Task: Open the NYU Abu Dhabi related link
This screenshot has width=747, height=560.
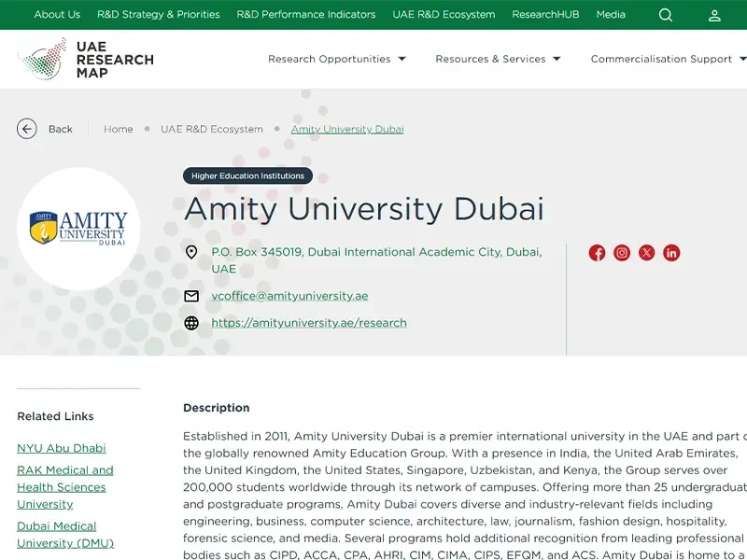Action: tap(60, 448)
